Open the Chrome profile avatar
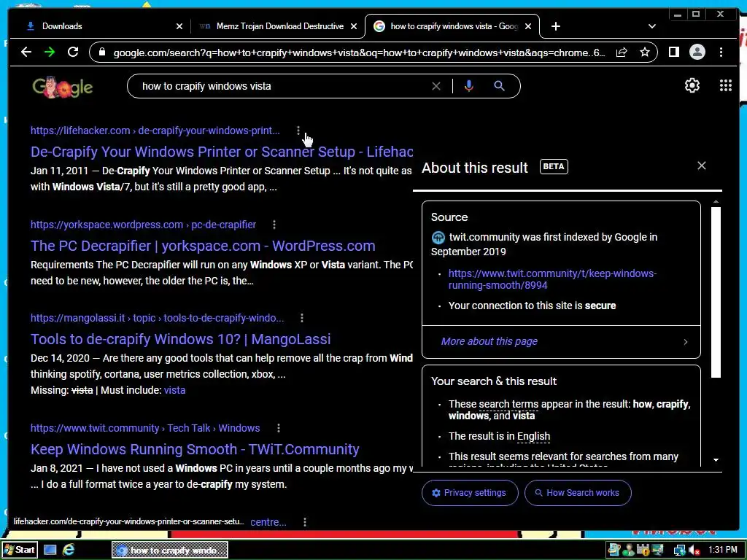The image size is (747, 560). coord(697,52)
